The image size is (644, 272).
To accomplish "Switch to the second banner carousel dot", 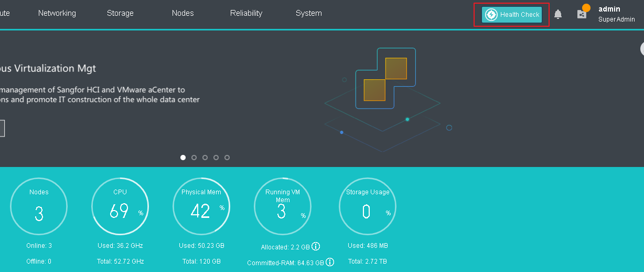I will pyautogui.click(x=194, y=158).
